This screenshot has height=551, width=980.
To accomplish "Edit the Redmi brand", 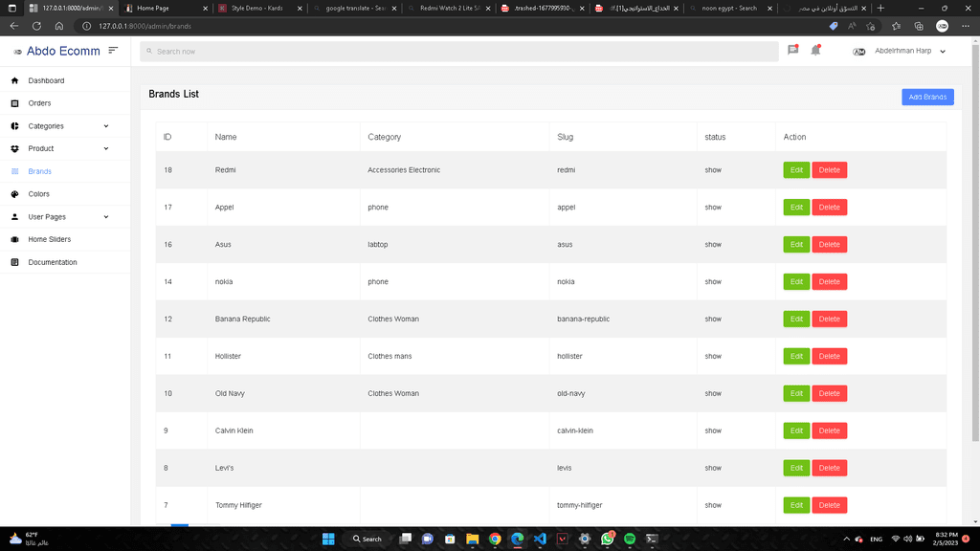I will coord(796,170).
